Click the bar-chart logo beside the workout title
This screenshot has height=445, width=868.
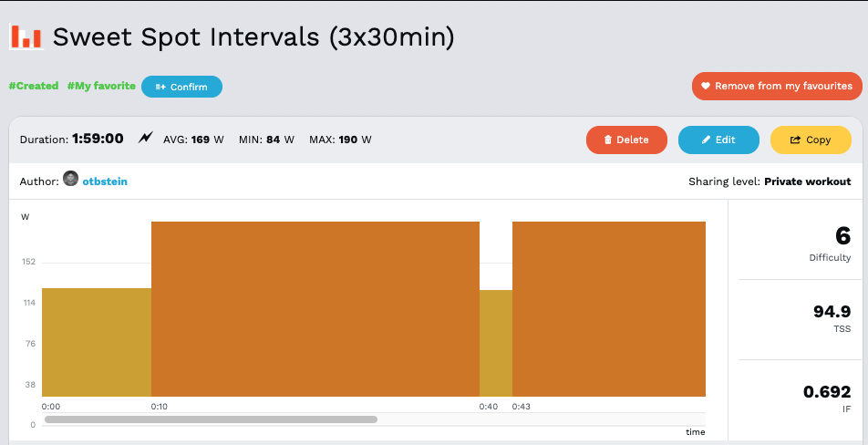tap(25, 36)
